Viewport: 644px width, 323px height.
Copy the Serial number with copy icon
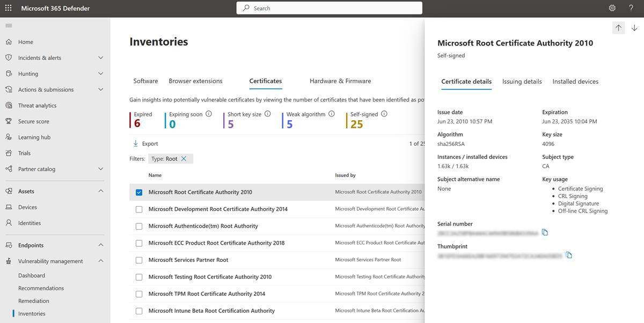tap(544, 232)
